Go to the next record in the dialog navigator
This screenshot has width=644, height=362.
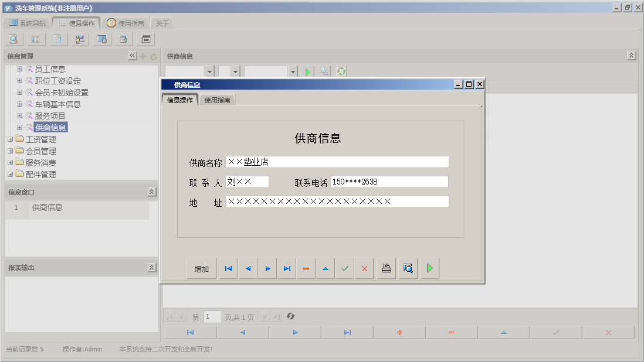click(x=267, y=268)
